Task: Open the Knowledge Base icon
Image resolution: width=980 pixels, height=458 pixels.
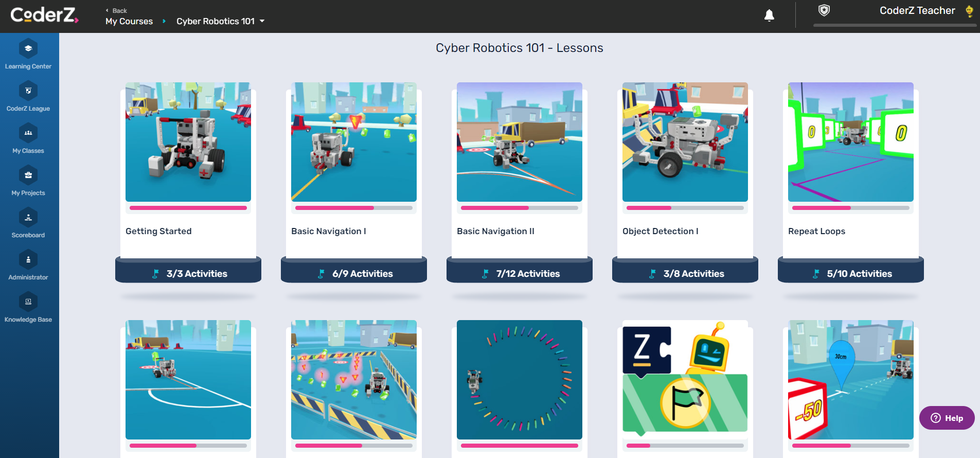Action: (x=28, y=302)
